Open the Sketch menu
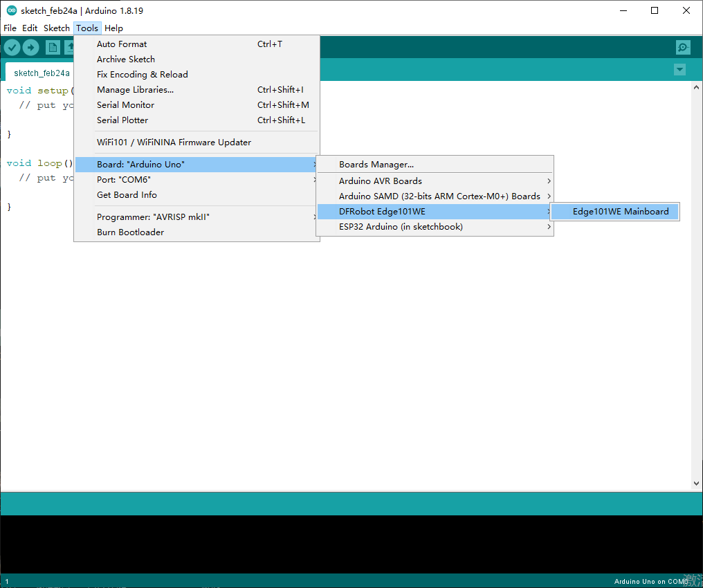Image resolution: width=703 pixels, height=588 pixels. point(57,28)
